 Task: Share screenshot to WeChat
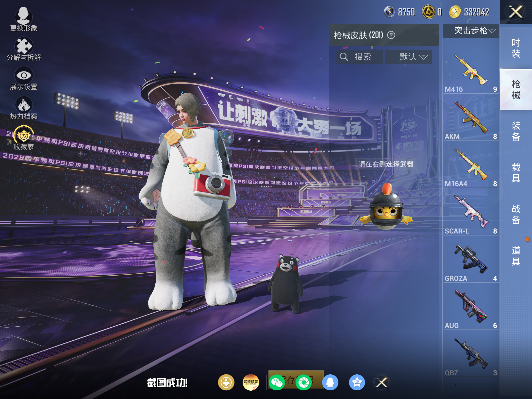(277, 382)
